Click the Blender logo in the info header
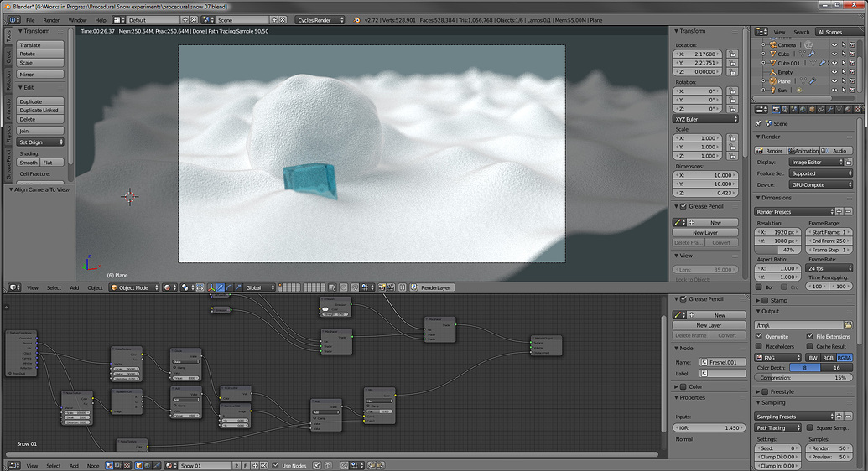The height and width of the screenshot is (471, 868). coord(357,20)
